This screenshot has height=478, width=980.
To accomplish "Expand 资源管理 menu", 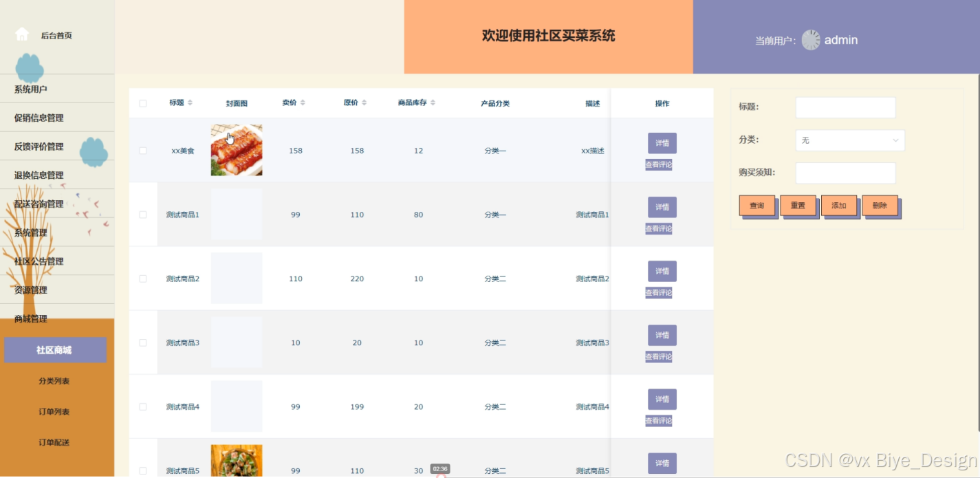I will tap(57, 290).
